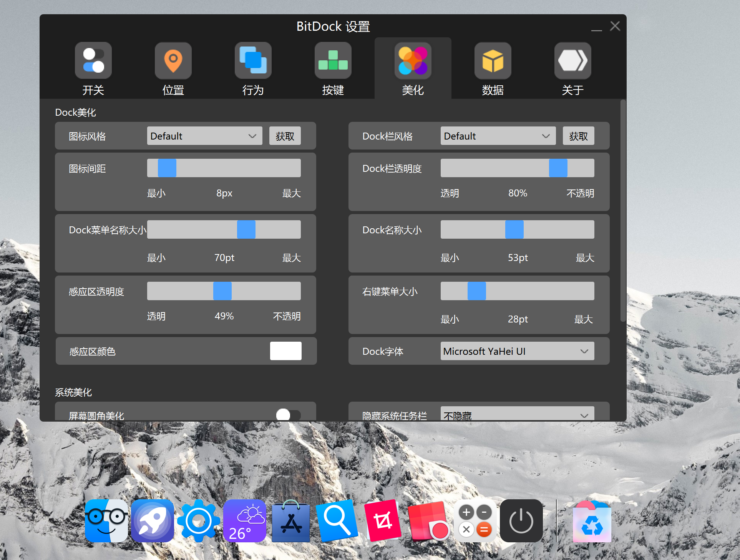
Task: Click the Dock栏透明度 slider handle
Action: click(x=558, y=168)
